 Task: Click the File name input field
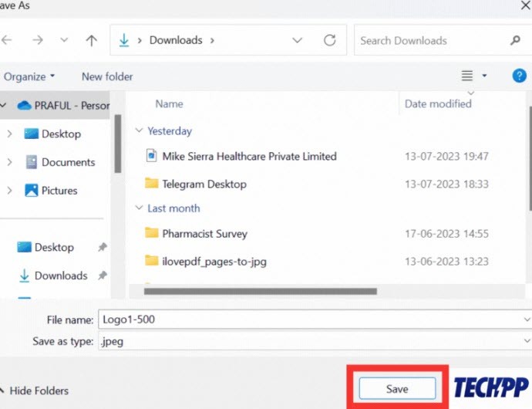point(315,319)
